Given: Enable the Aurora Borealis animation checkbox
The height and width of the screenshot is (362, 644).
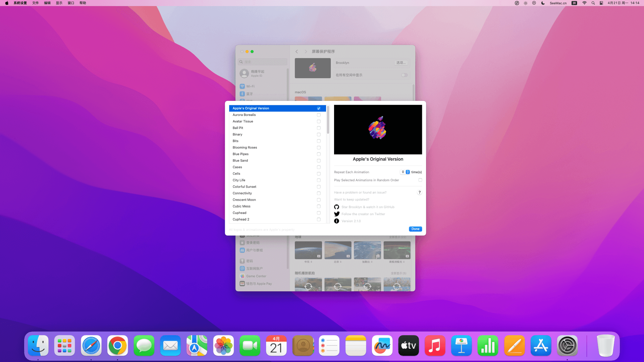Looking at the screenshot, I should point(319,115).
